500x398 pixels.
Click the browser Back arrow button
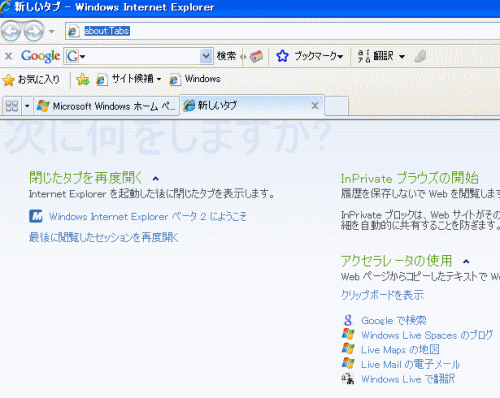tap(11, 31)
